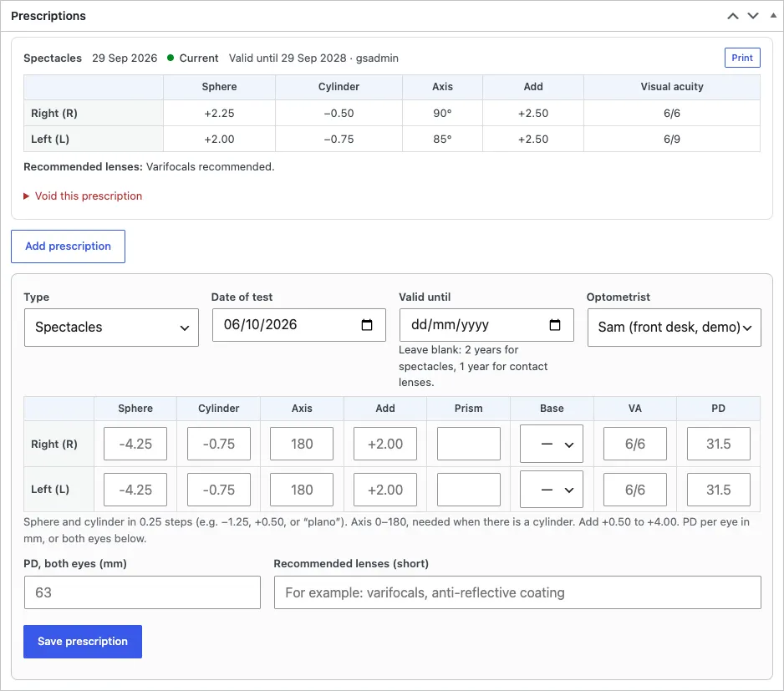Click Right eye VA input

click(635, 444)
